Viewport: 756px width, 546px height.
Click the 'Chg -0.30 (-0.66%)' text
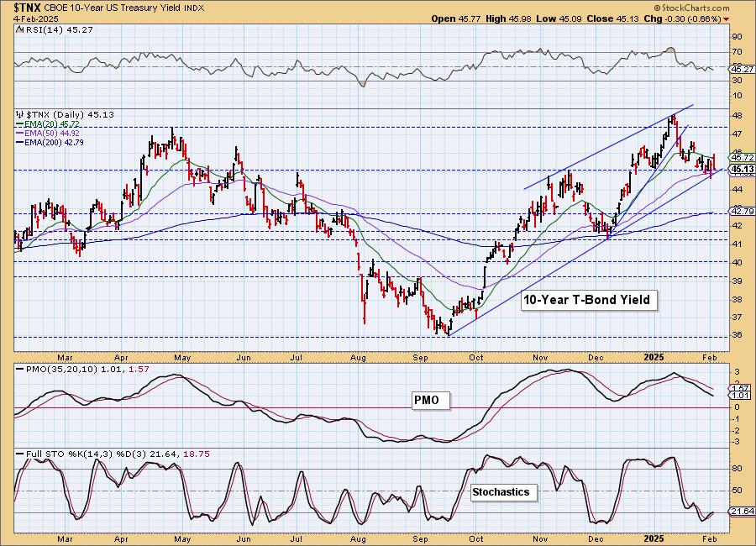coord(682,18)
